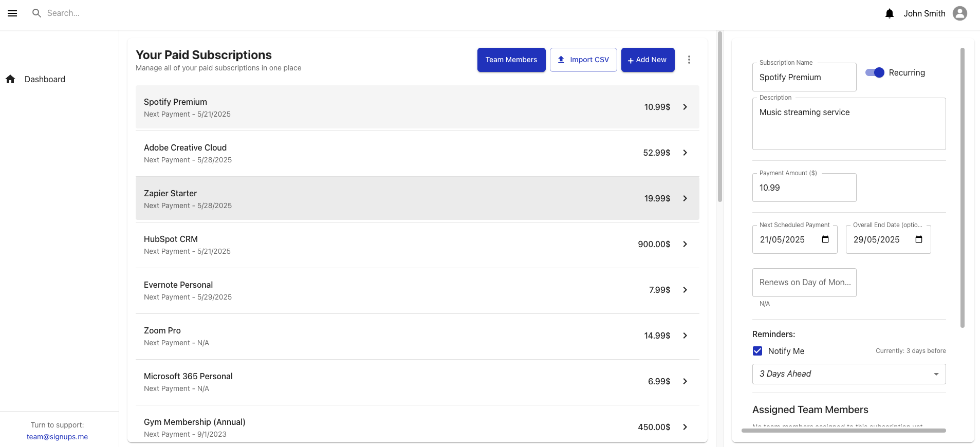
Task: Open the 3 Days Ahead reminder dropdown
Action: point(849,374)
